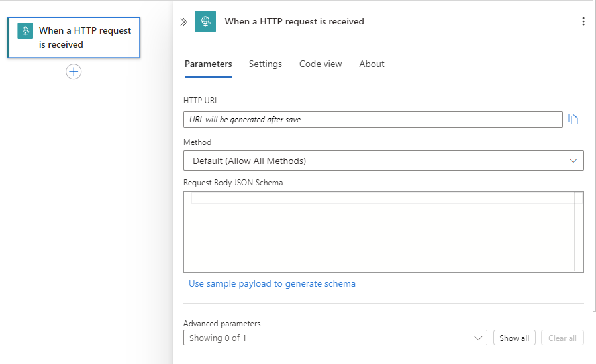Expand the Method dropdown
The height and width of the screenshot is (364, 596).
point(383,161)
